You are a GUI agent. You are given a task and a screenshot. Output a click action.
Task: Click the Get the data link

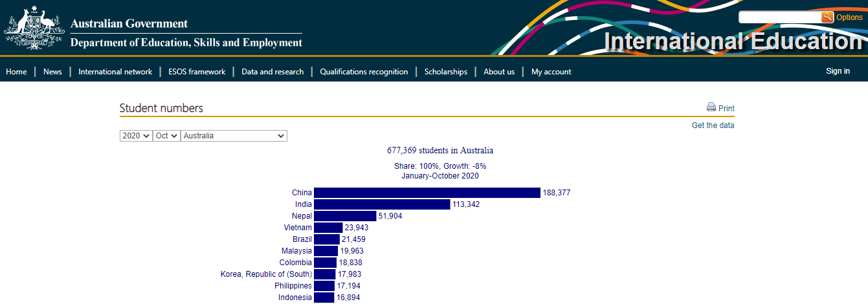(713, 125)
